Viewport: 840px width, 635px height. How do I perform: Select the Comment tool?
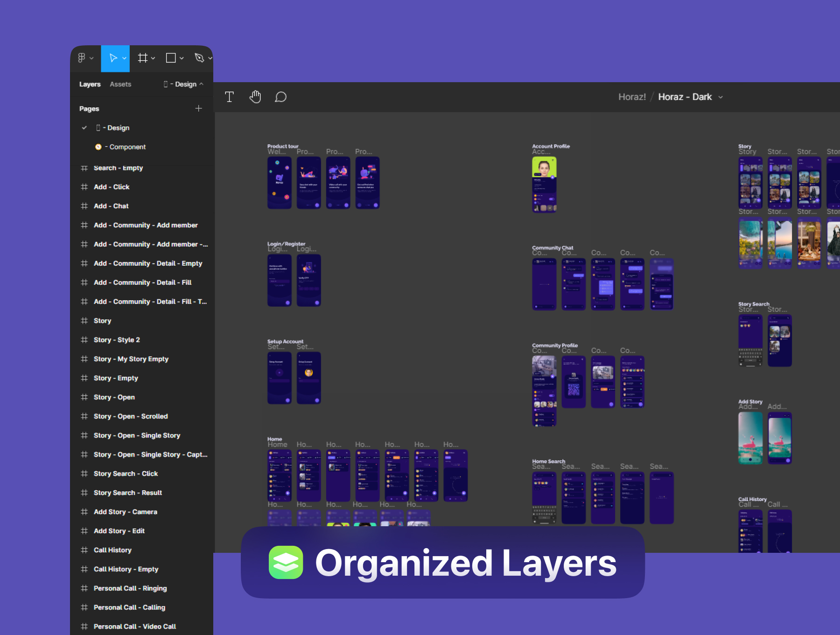280,97
